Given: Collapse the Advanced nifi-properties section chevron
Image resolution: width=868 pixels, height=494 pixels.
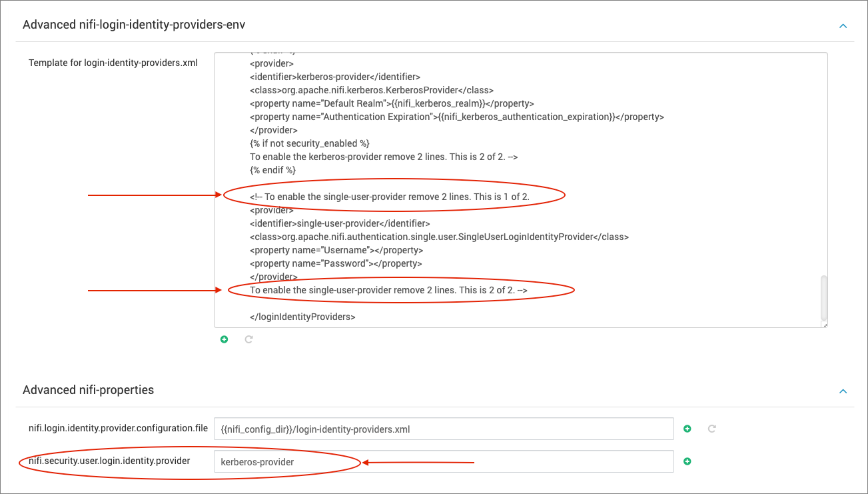Looking at the screenshot, I should coord(843,391).
